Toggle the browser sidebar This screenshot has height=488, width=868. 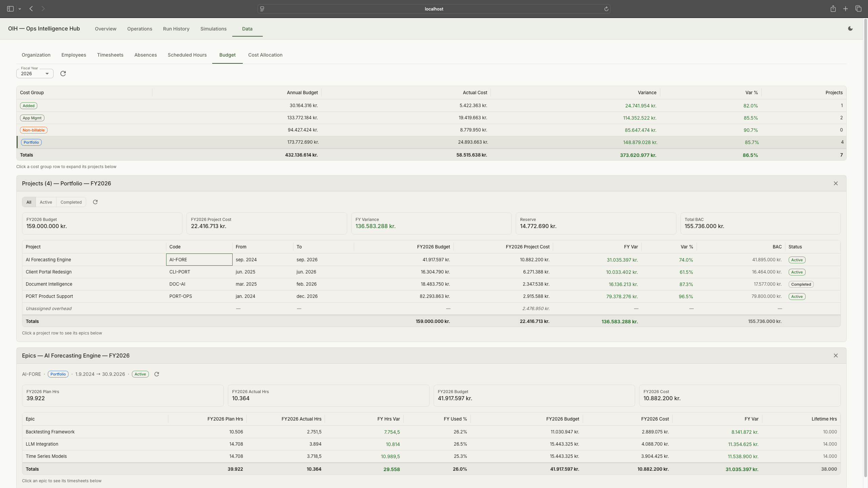9,9
